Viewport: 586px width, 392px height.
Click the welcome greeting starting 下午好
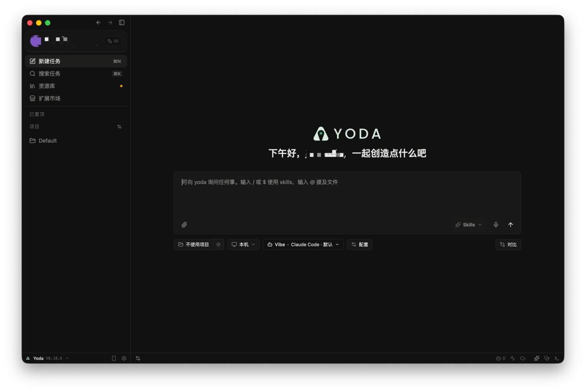(x=347, y=153)
